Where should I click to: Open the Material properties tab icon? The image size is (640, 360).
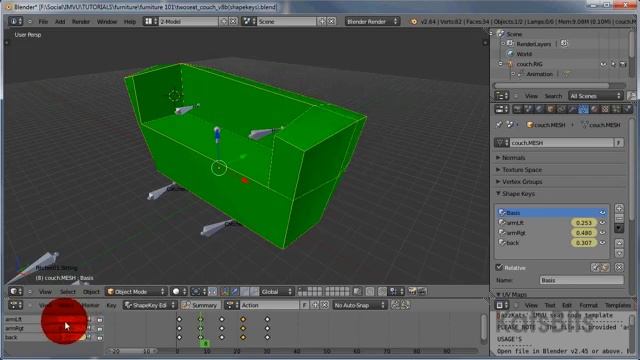click(594, 109)
